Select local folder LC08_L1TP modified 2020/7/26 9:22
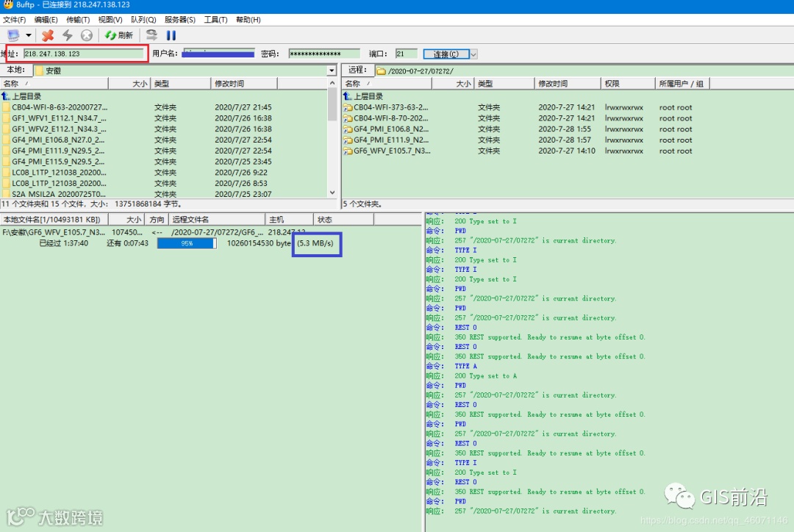 point(163,173)
